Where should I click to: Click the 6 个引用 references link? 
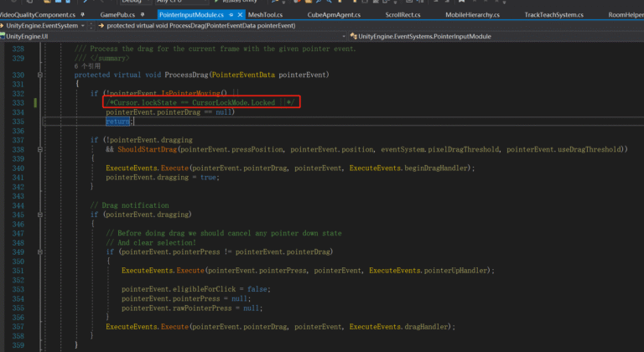[x=87, y=66]
